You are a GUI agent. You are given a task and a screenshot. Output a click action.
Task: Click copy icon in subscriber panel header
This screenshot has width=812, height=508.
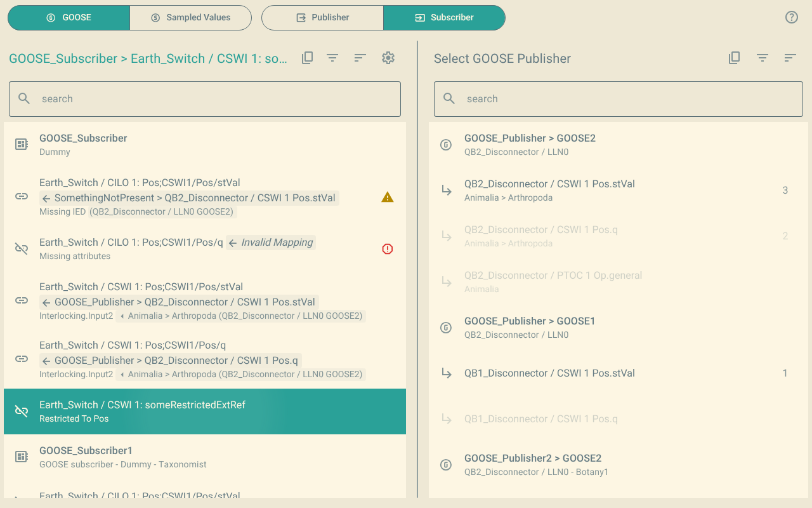(307, 58)
